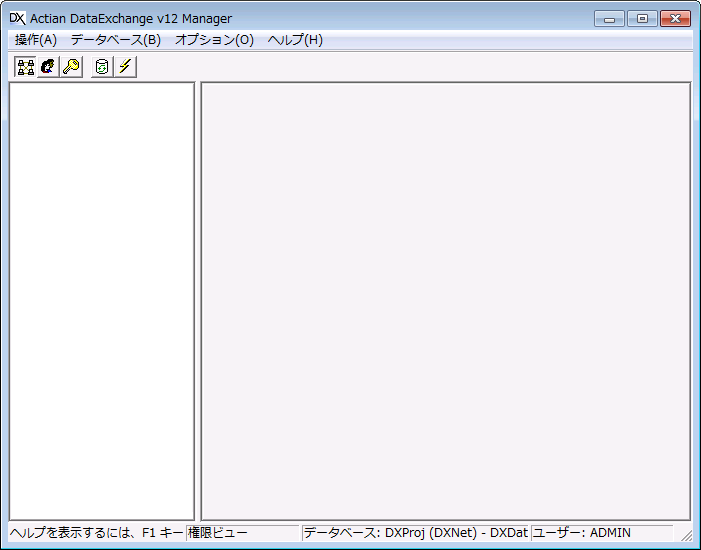This screenshot has height=550, width=701.
Task: Close the Actian DataExchange Manager window
Action: pyautogui.click(x=675, y=18)
